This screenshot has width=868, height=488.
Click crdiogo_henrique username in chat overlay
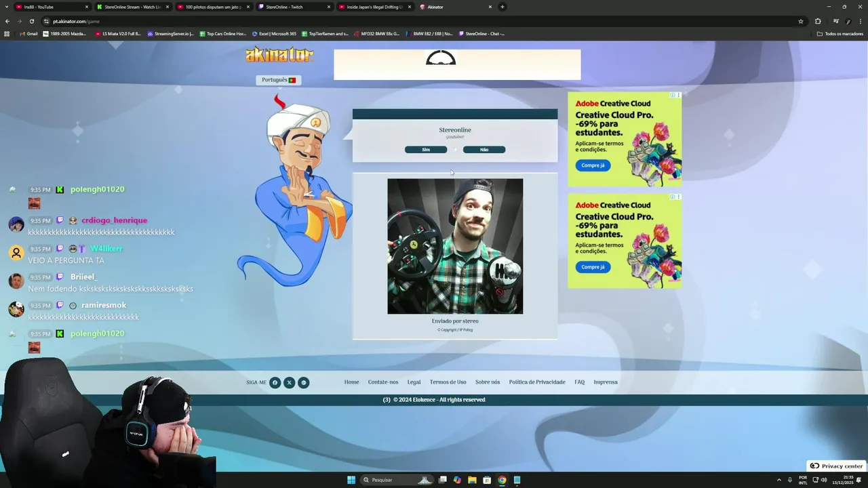(114, 220)
